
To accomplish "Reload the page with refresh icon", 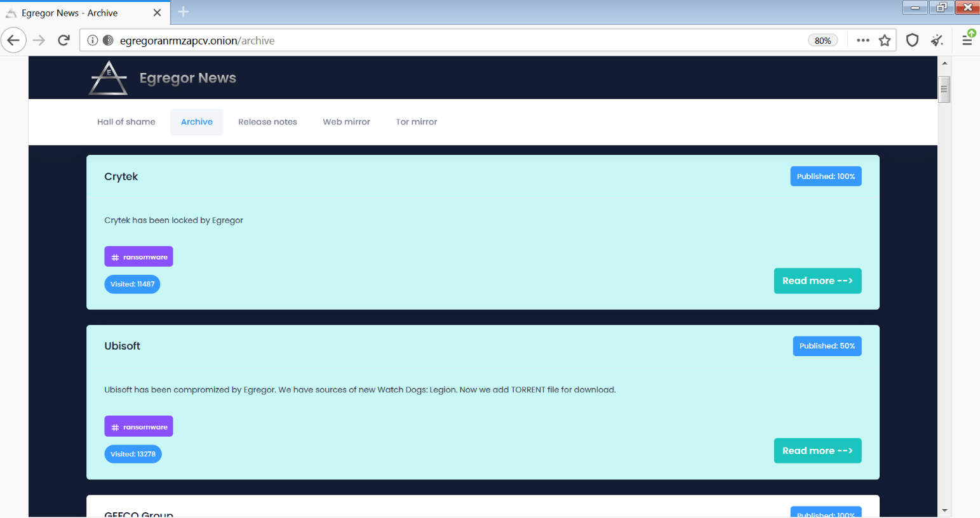I will 64,41.
